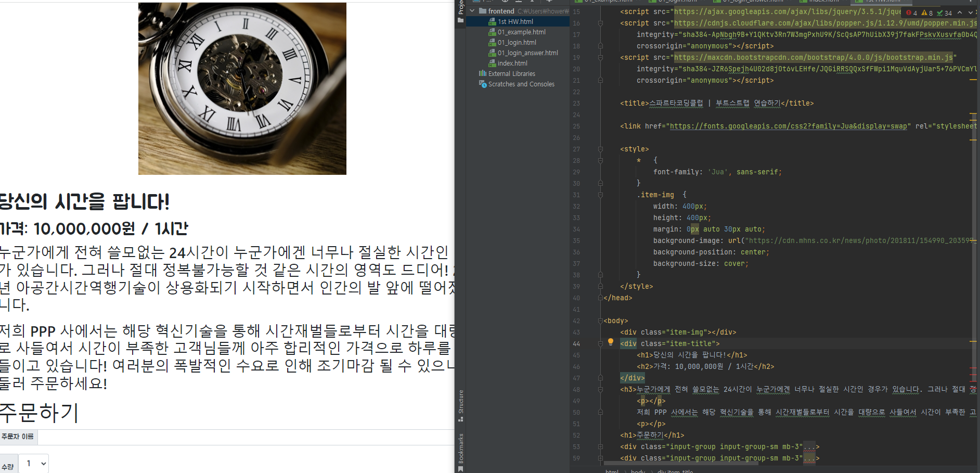The height and width of the screenshot is (473, 980).
Task: Click the body breadcrumb in the editor footer
Action: (638, 471)
